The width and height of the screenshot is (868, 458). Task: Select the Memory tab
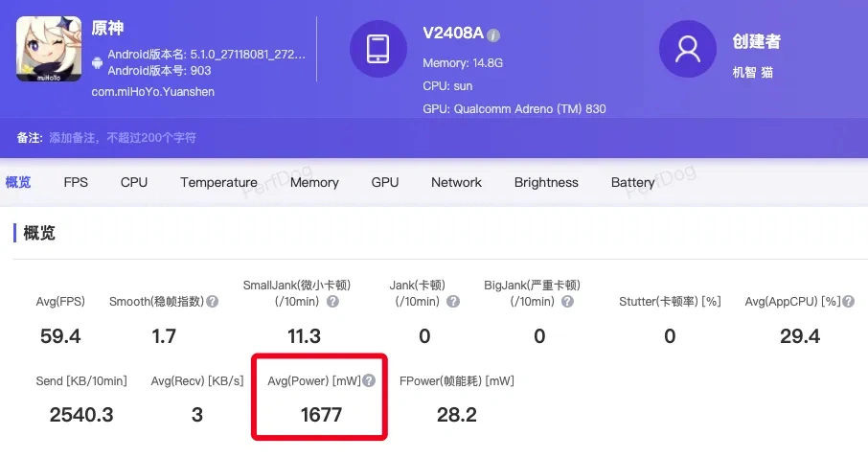[x=314, y=182]
